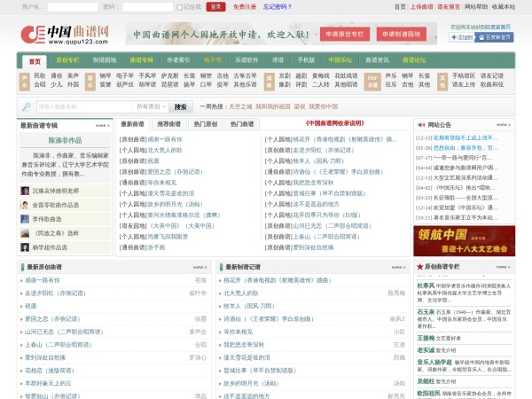Click the 收藏本站 link
The width and height of the screenshot is (532, 399).
504,7
